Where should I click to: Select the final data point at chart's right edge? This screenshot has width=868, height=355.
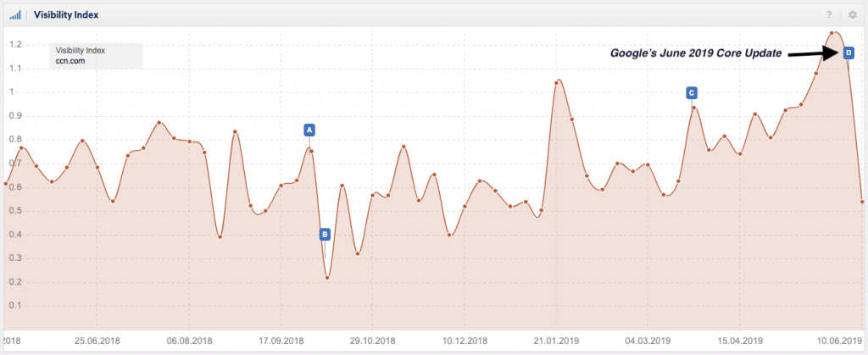click(x=862, y=202)
